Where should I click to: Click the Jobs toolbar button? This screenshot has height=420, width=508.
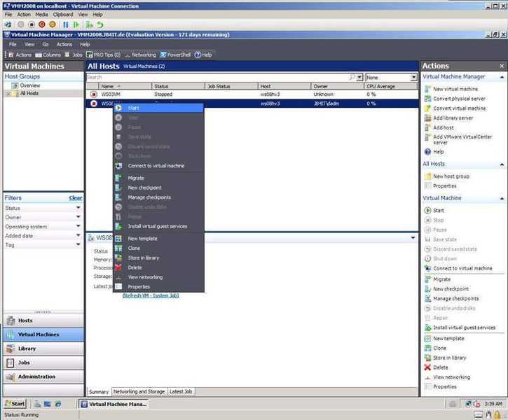tap(74, 55)
